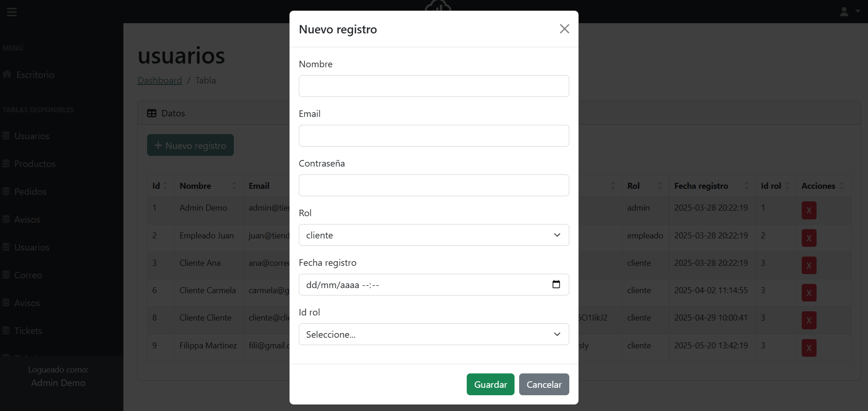This screenshot has height=411, width=868.
Task: Click the red X to delete Admin Demo
Action: (808, 210)
